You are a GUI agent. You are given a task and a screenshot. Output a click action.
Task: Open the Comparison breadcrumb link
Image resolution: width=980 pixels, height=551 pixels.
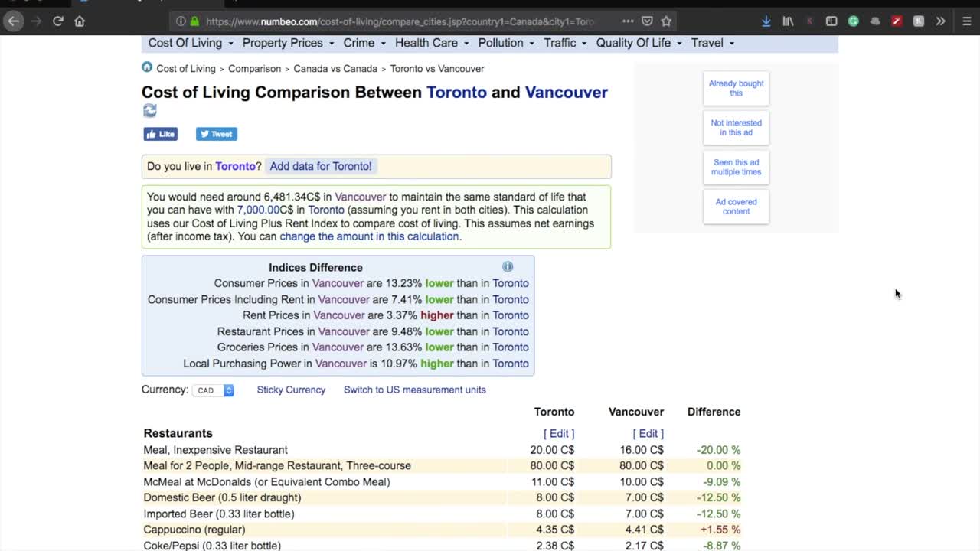point(254,69)
